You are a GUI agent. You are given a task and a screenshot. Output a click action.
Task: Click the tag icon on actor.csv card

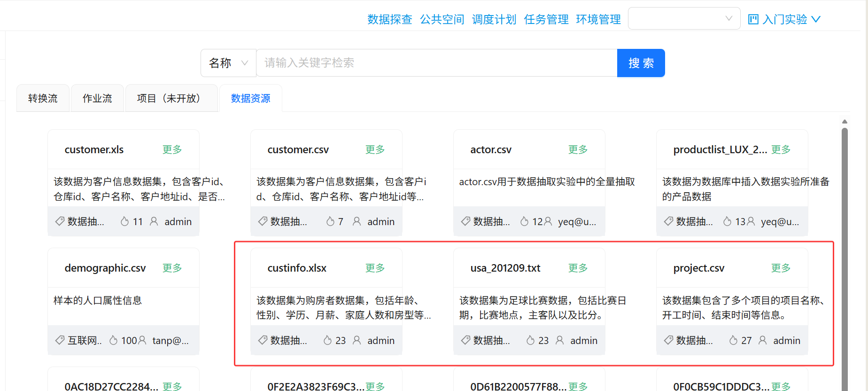click(465, 221)
